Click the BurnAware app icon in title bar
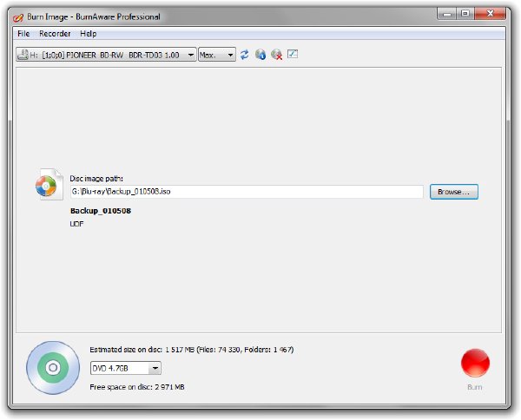The height and width of the screenshot is (420, 521). 18,17
